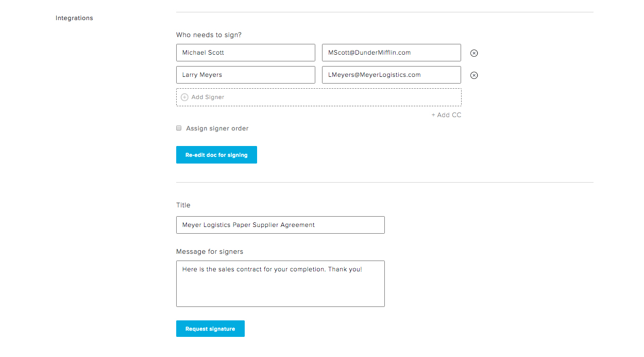This screenshot has height=357, width=644.
Task: Click the Request signature button
Action: (210, 329)
